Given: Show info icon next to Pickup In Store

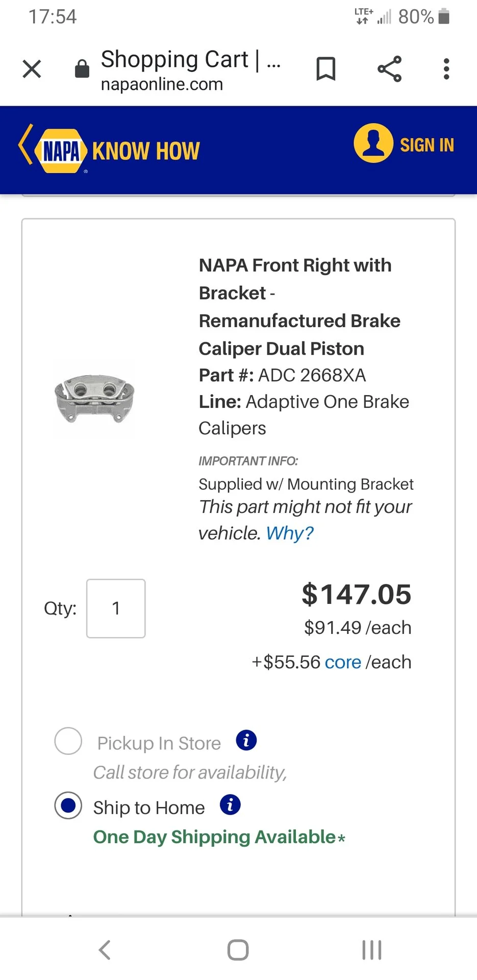Looking at the screenshot, I should pos(246,740).
